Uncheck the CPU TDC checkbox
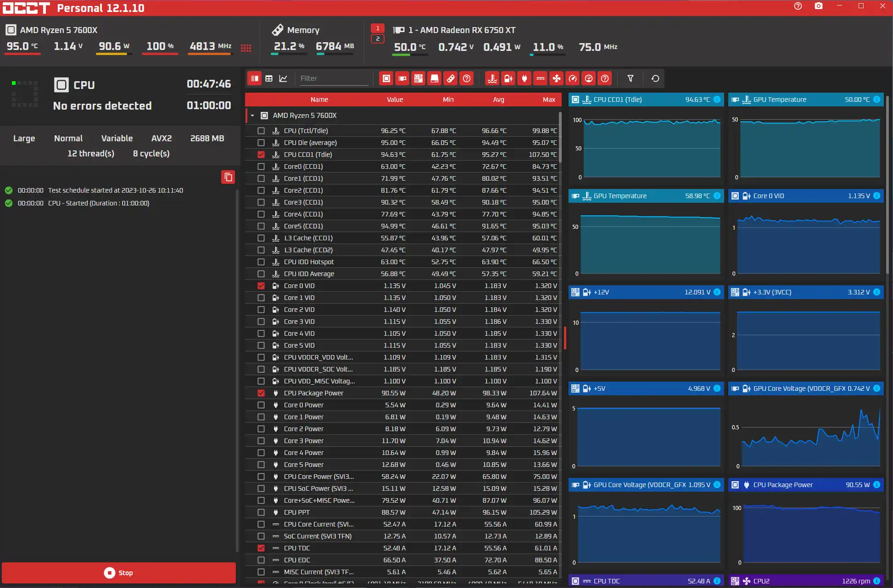The image size is (893, 588). click(261, 548)
